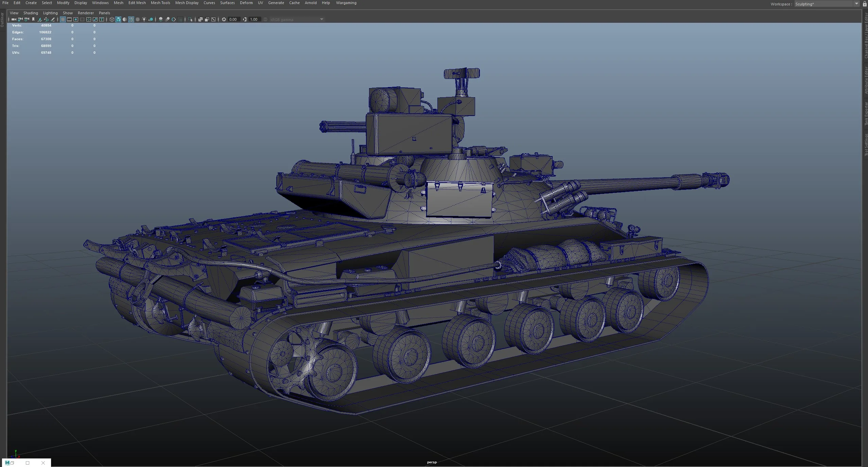Activate the 2D Pan/Zoom icon

(46, 19)
